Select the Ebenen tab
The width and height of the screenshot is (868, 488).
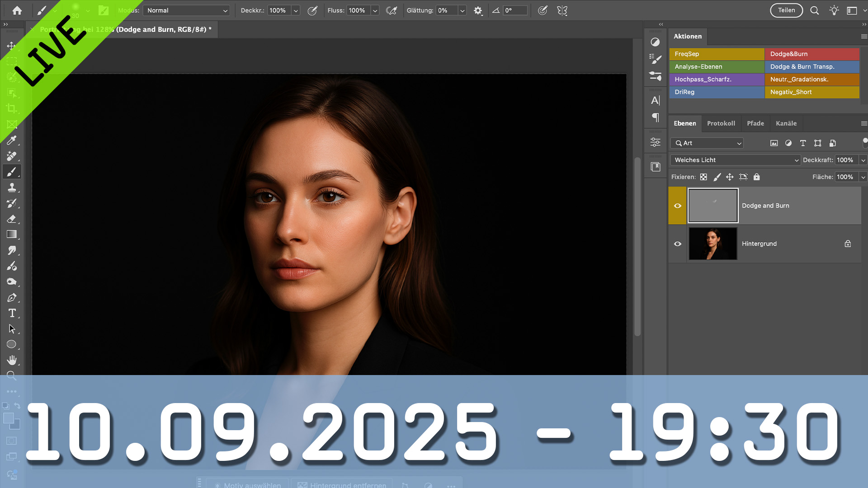coord(685,123)
